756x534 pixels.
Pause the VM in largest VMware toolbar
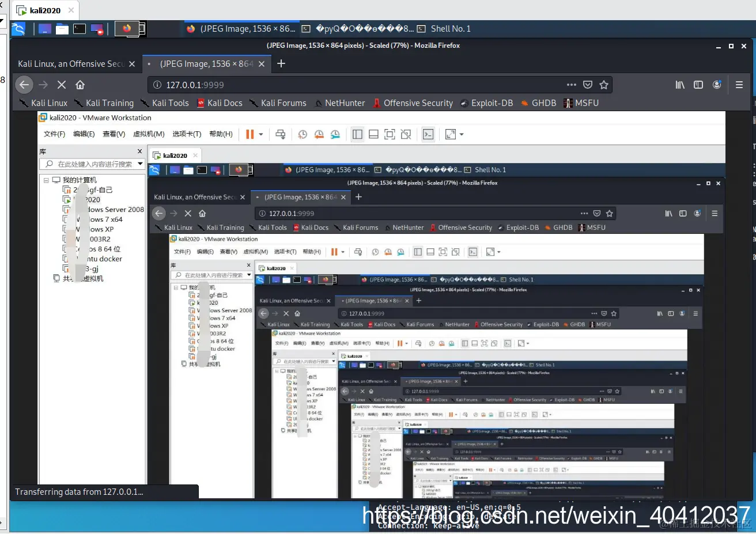coord(250,134)
